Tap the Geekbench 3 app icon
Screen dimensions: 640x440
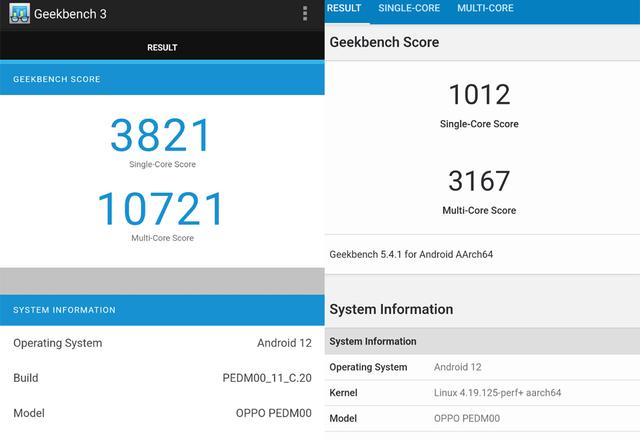(x=19, y=13)
